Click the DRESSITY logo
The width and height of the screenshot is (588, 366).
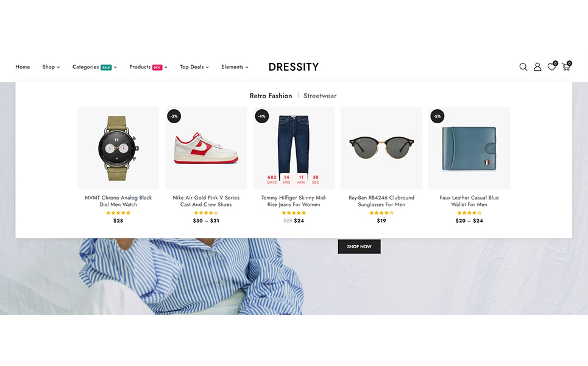coord(294,67)
